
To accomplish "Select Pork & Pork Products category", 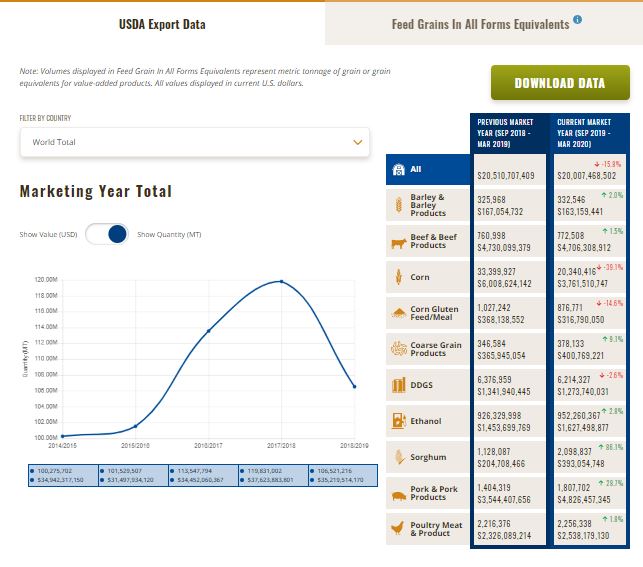I will pos(434,493).
